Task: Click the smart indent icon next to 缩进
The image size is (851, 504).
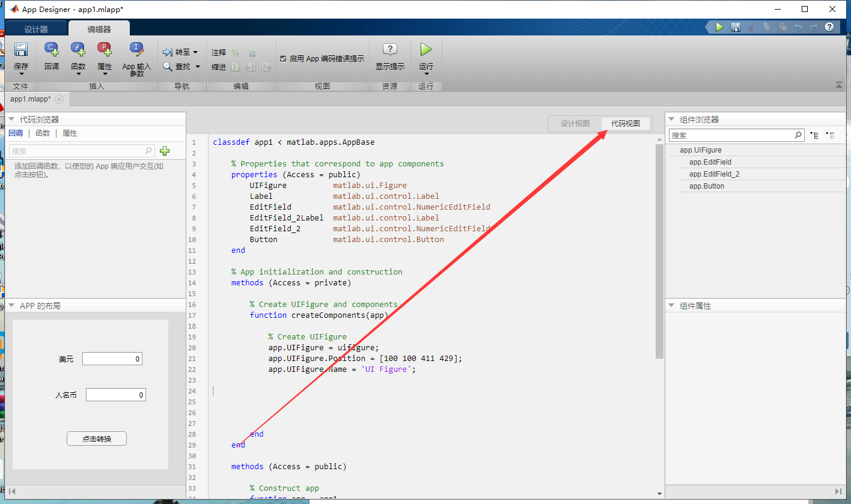Action: [236, 67]
